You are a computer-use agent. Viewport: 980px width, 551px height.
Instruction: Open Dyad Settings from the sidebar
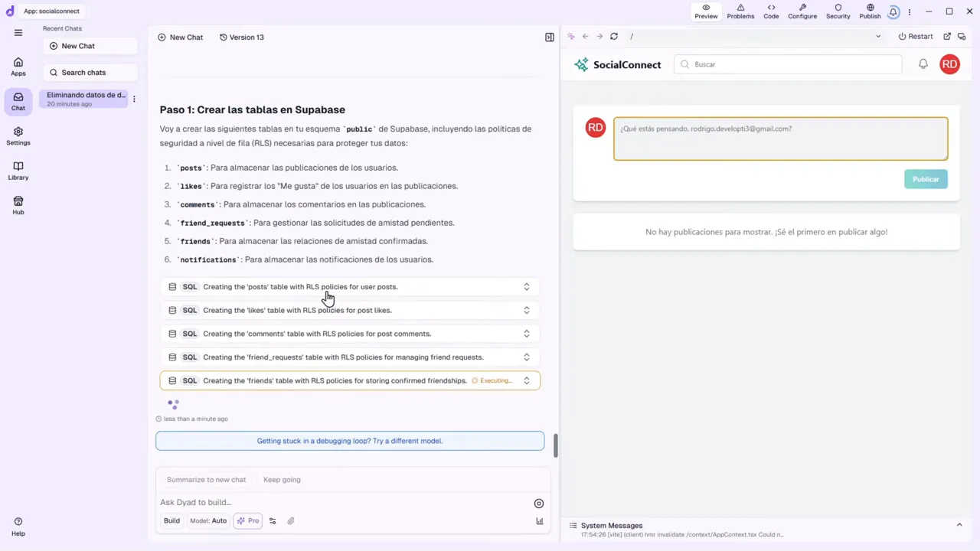18,136
